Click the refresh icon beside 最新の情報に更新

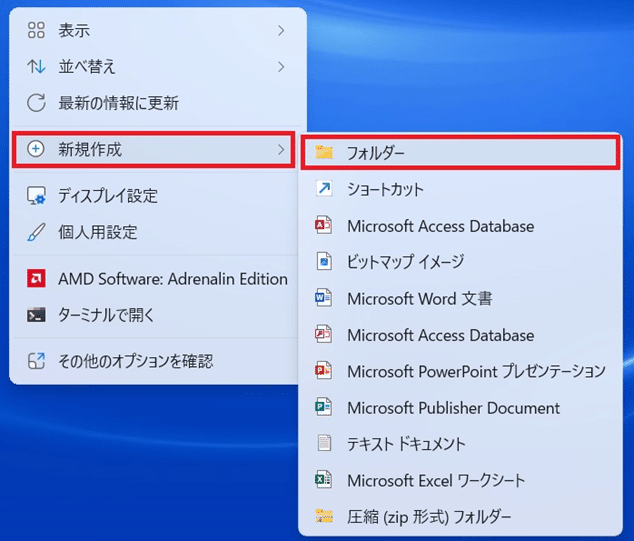(x=36, y=103)
